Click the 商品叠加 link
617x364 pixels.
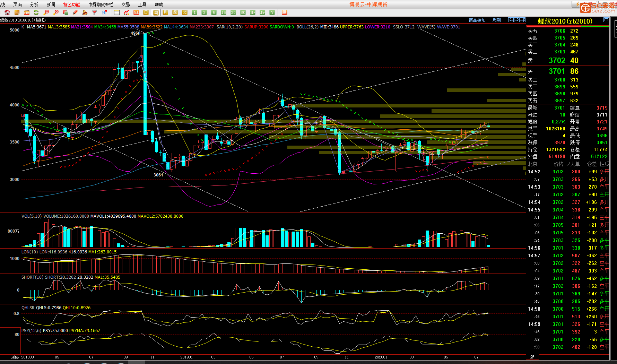point(477,20)
